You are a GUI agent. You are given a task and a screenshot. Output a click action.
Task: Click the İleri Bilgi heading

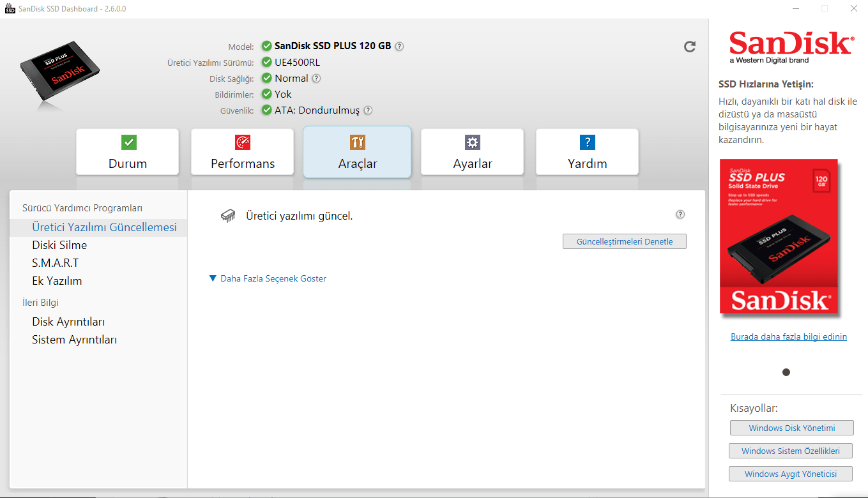click(x=40, y=303)
